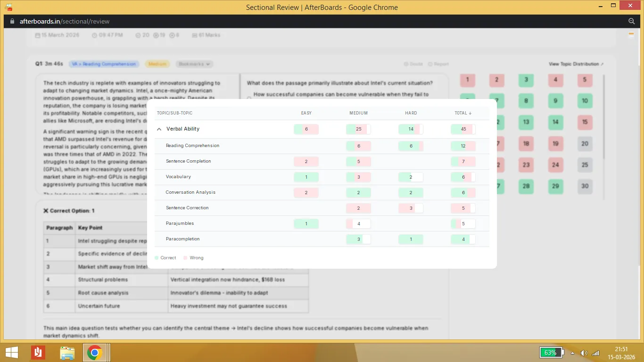
Task: Click the Reading Comprehension sub-topic row label
Action: [192, 146]
